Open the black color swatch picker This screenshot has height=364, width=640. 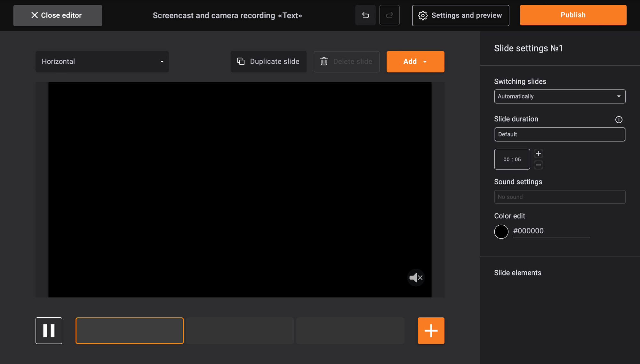[x=501, y=231]
